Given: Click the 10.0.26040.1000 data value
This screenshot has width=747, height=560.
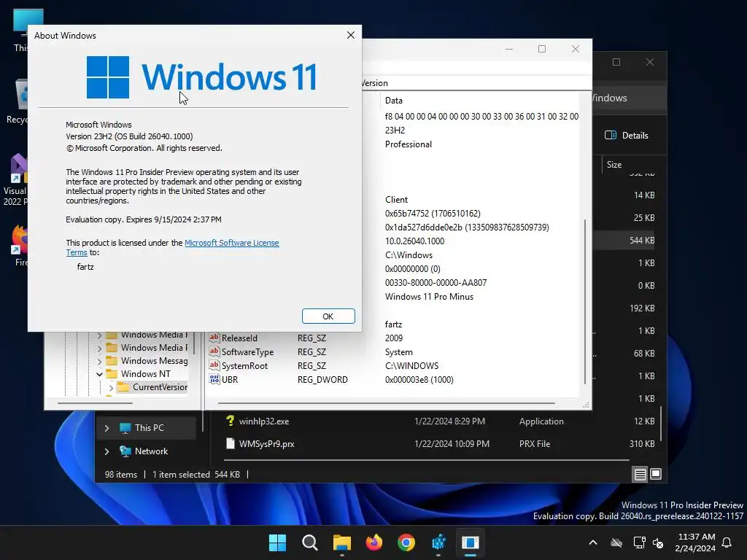Looking at the screenshot, I should (x=414, y=241).
